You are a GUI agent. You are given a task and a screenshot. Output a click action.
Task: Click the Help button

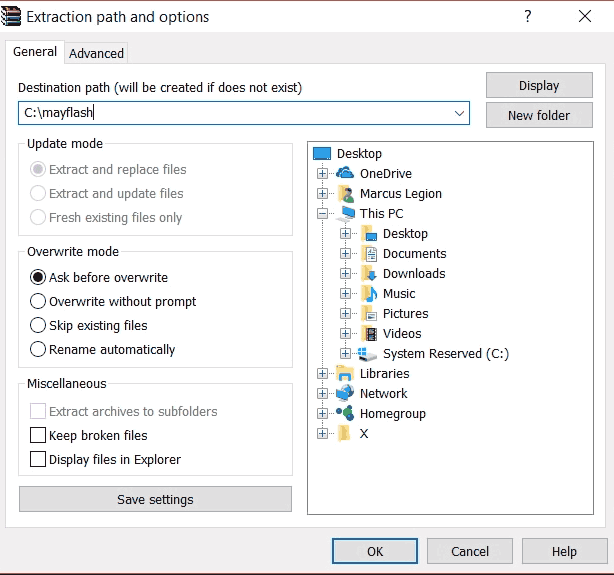point(564,551)
